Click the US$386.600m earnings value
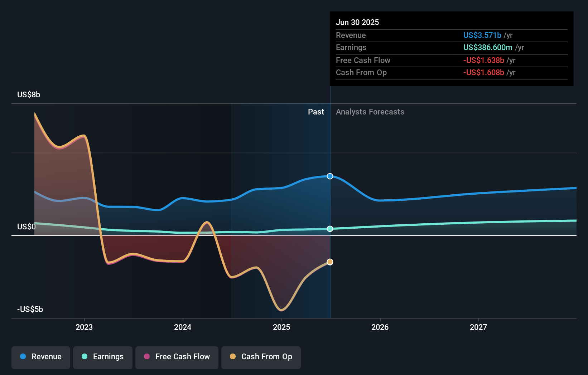 488,47
